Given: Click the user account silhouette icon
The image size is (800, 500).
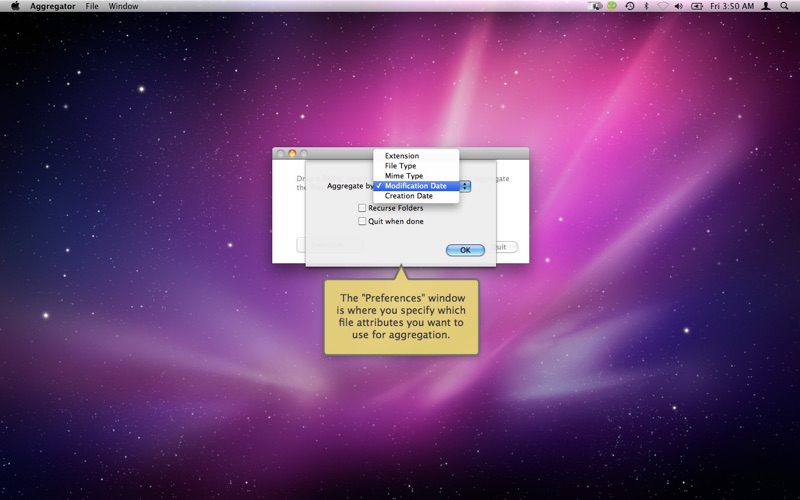Looking at the screenshot, I should 766,6.
